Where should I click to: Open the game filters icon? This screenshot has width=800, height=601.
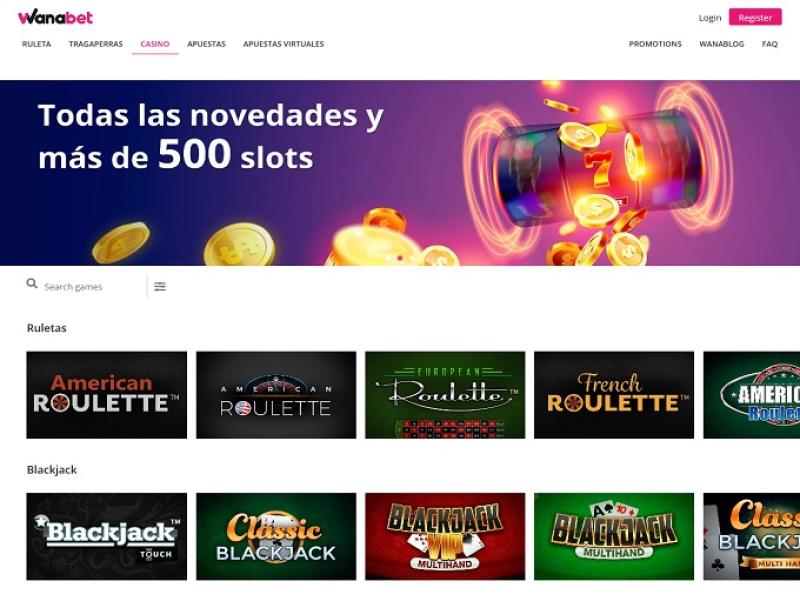160,286
